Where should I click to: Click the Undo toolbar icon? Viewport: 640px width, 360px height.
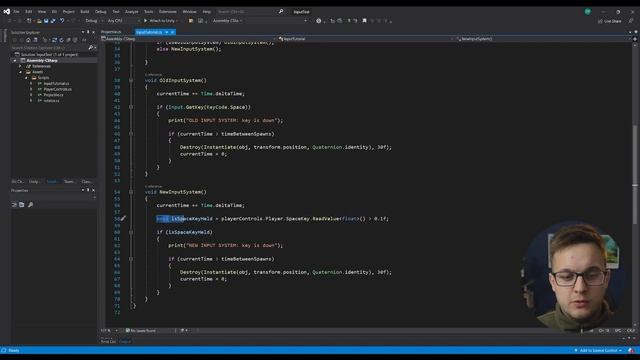62,21
